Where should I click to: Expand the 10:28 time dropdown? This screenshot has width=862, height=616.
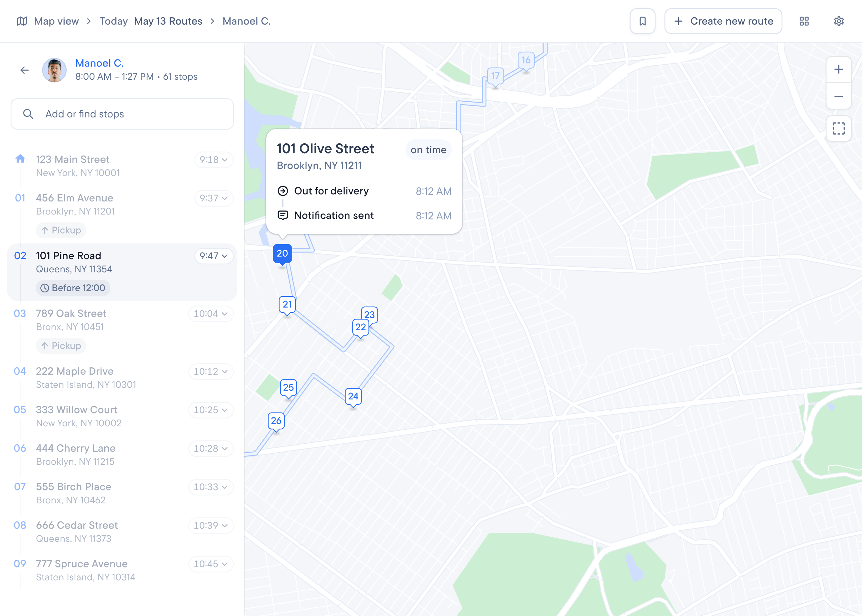pyautogui.click(x=211, y=448)
